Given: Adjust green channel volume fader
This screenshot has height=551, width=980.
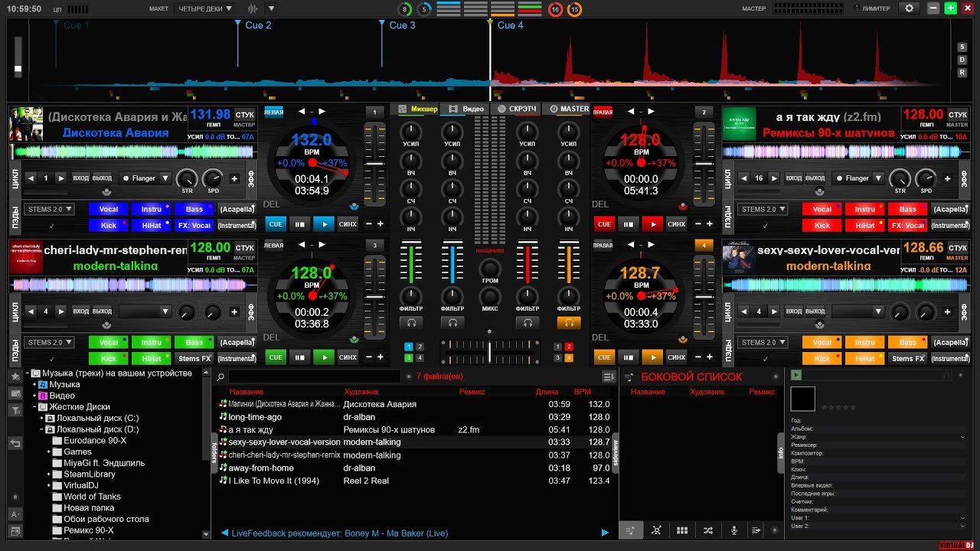Looking at the screenshot, I should pyautogui.click(x=411, y=262).
